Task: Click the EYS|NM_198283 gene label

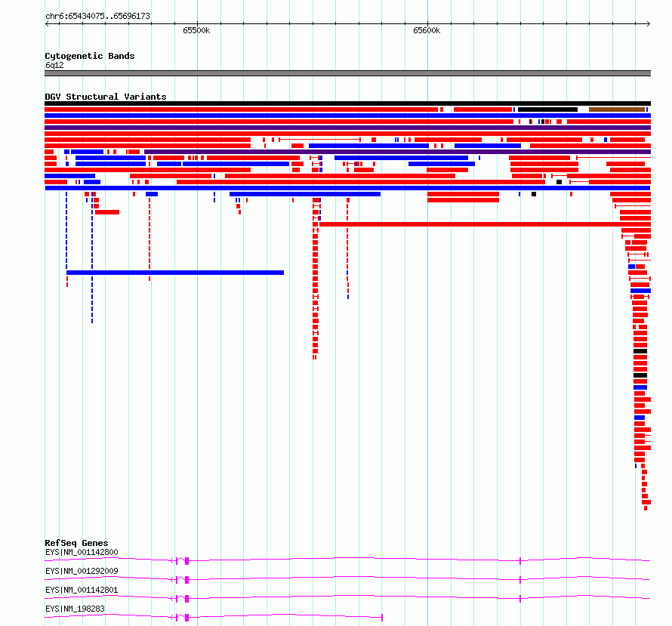Action: [x=75, y=609]
